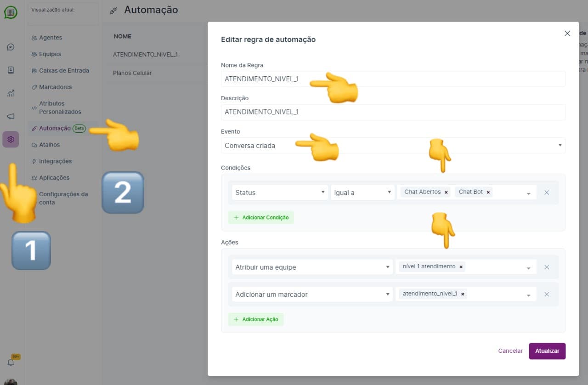This screenshot has height=385, width=588.
Task: Select the Settings gear icon
Action: tap(11, 139)
